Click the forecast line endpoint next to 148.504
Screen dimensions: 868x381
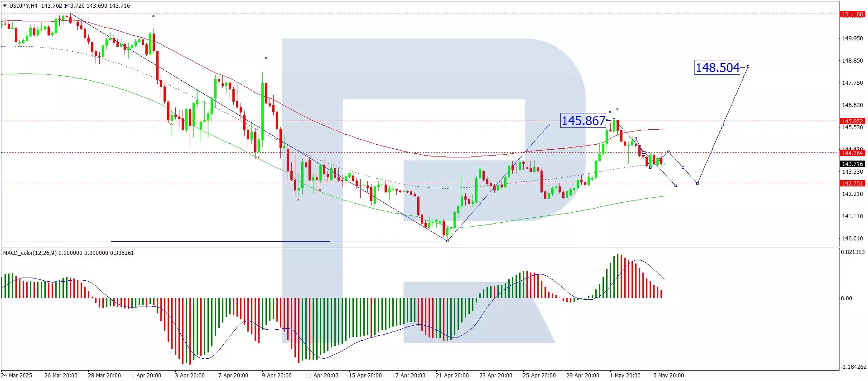[x=748, y=67]
